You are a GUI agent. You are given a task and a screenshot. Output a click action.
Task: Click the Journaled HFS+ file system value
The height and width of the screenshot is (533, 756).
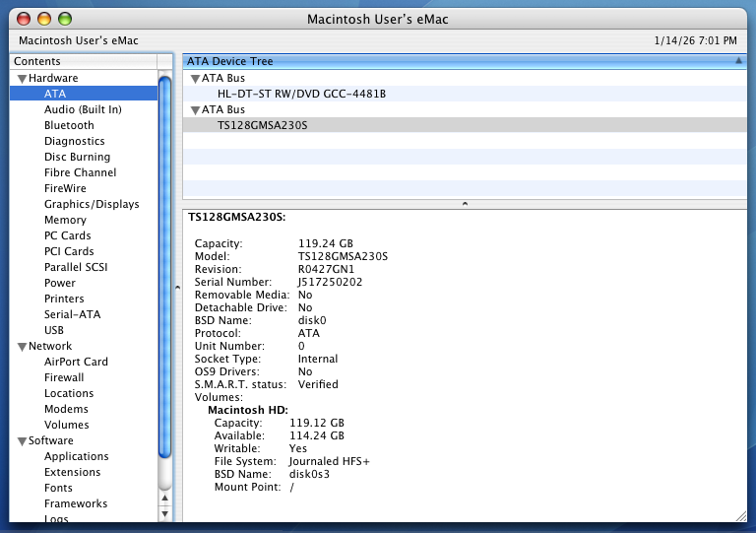click(330, 461)
